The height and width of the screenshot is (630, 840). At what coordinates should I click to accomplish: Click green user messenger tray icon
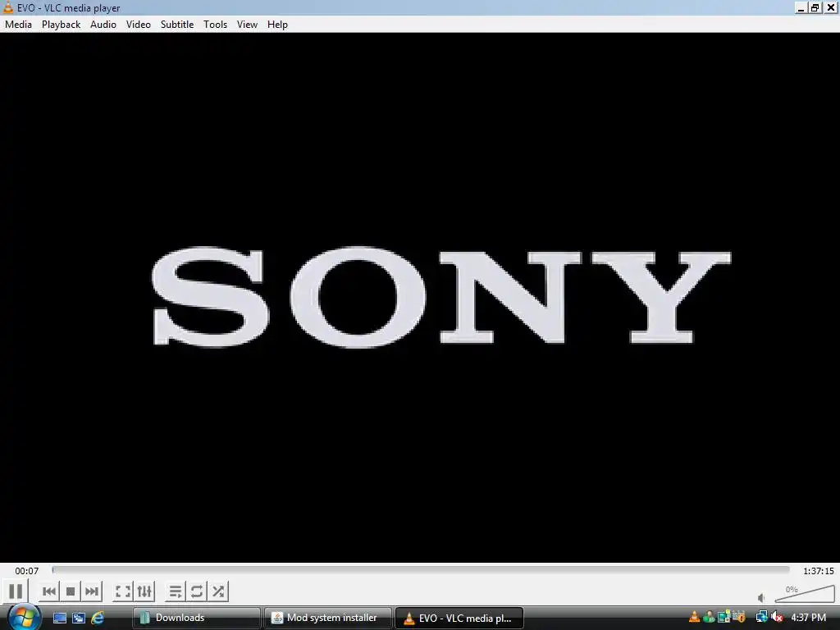[709, 617]
